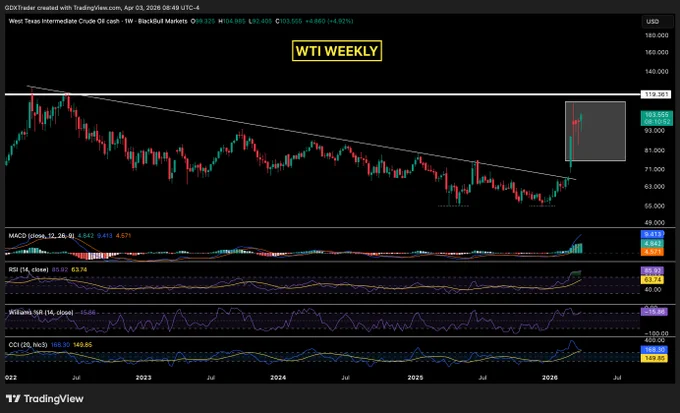Click the yellow 63.74 RSI axis tag

click(652, 280)
